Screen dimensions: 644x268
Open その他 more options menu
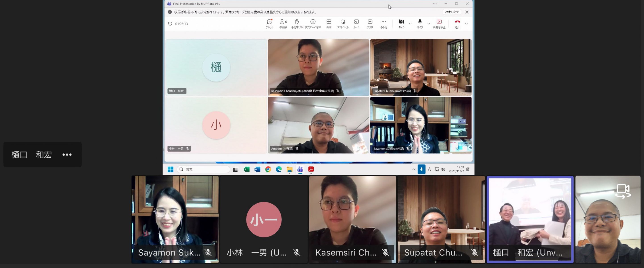383,24
